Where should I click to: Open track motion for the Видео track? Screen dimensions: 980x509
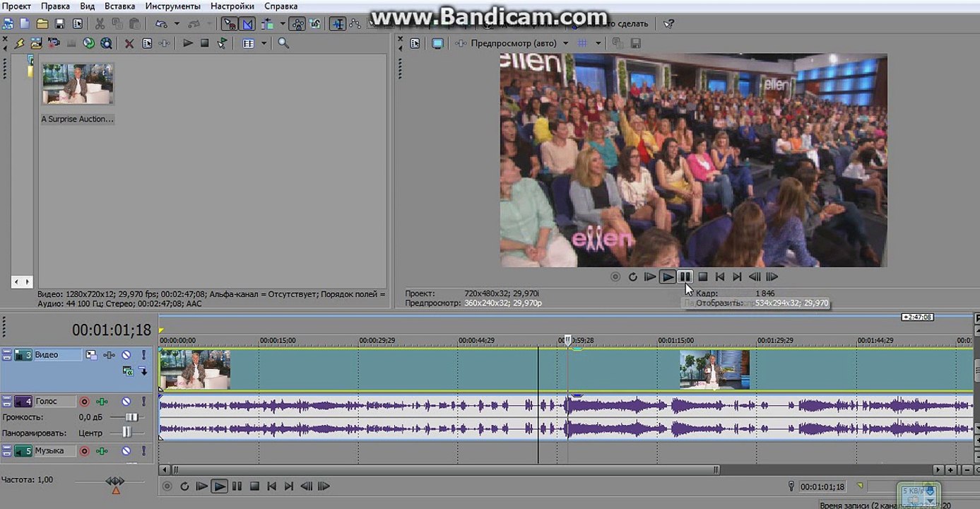91,355
